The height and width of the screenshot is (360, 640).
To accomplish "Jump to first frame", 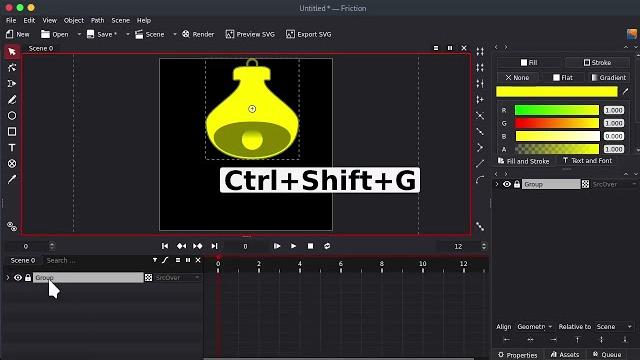I will click(x=165, y=246).
